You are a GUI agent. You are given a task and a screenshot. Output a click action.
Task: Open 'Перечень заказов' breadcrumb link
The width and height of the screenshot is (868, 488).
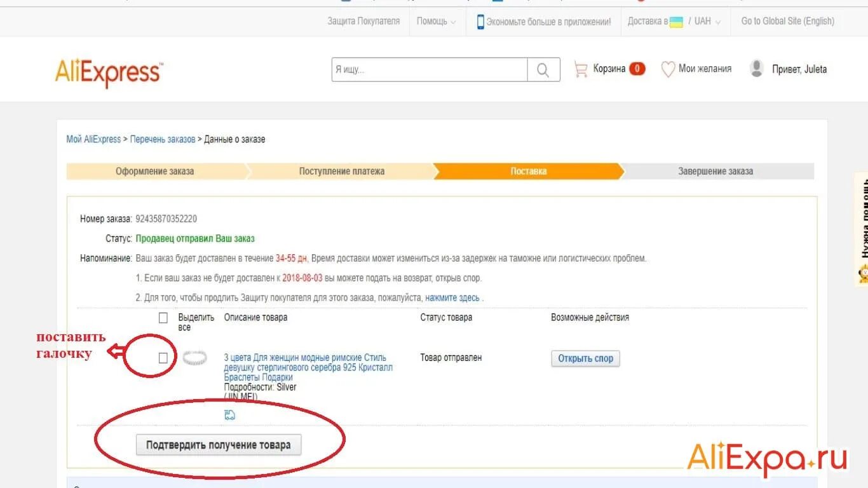163,139
